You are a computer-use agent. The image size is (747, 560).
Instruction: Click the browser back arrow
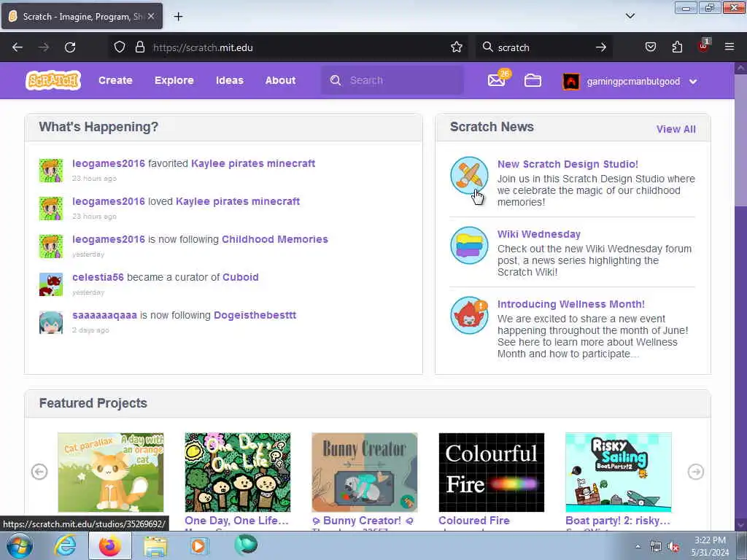[x=18, y=47]
